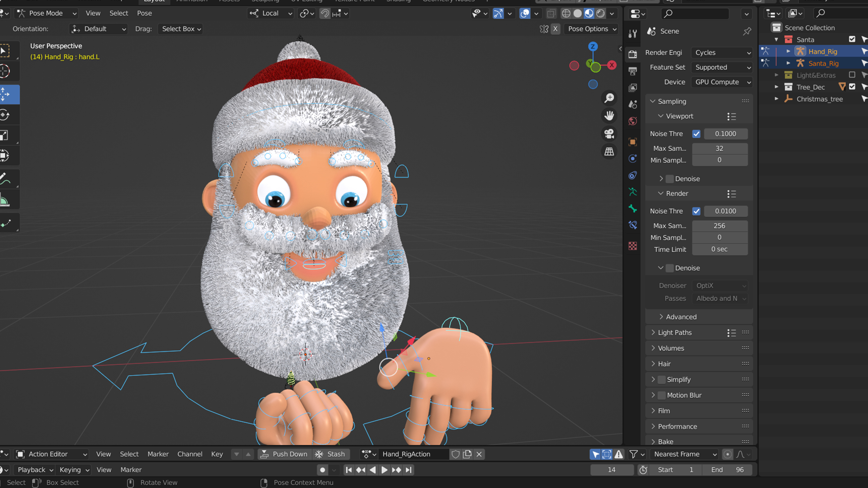Open viewport View menu
Screen dimensions: 868x488
point(93,13)
